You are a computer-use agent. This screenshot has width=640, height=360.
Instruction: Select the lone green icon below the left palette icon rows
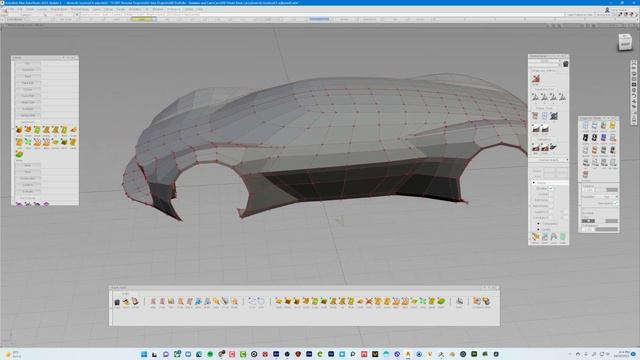(19, 154)
